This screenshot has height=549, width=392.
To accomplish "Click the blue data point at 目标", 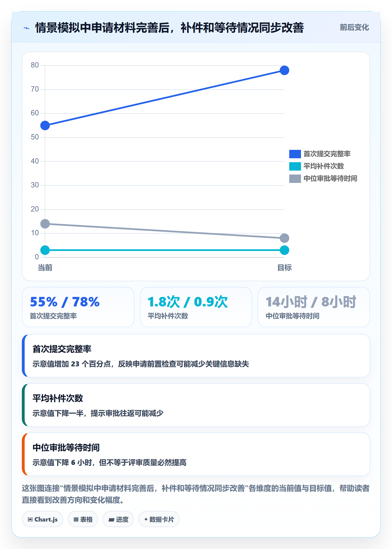I will (284, 70).
